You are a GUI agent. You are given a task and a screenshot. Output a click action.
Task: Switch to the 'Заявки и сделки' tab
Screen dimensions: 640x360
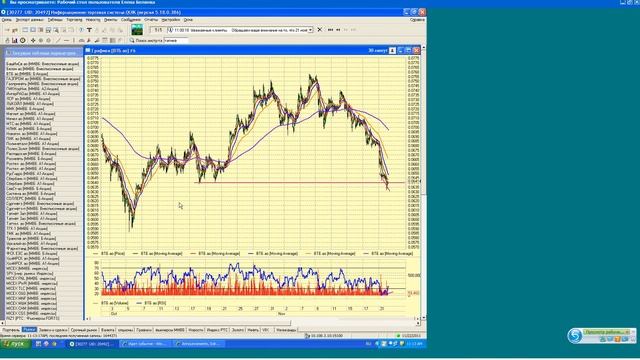point(53,329)
